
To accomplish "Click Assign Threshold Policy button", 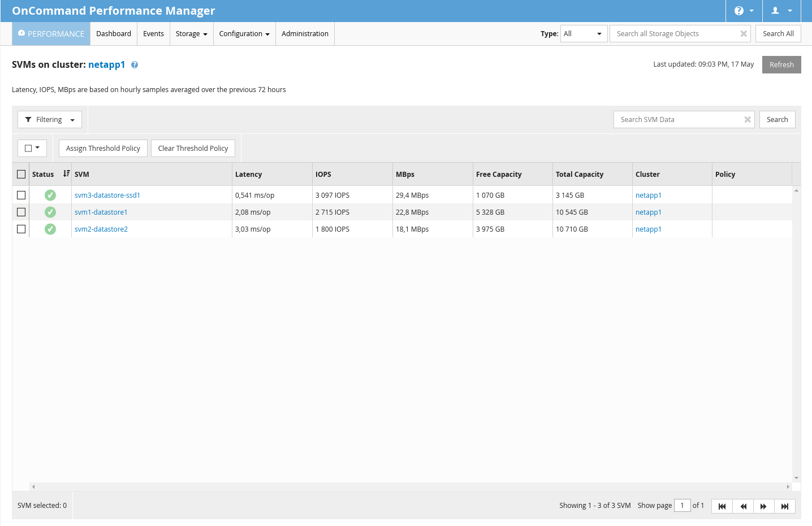I will point(103,149).
